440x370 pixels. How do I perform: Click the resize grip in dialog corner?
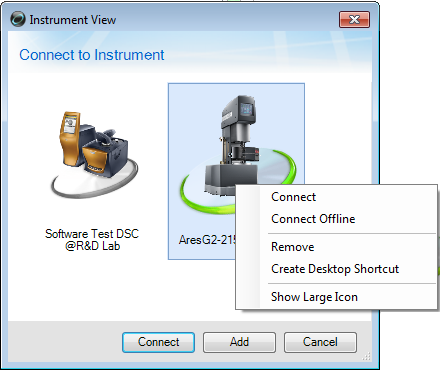pos(366,357)
